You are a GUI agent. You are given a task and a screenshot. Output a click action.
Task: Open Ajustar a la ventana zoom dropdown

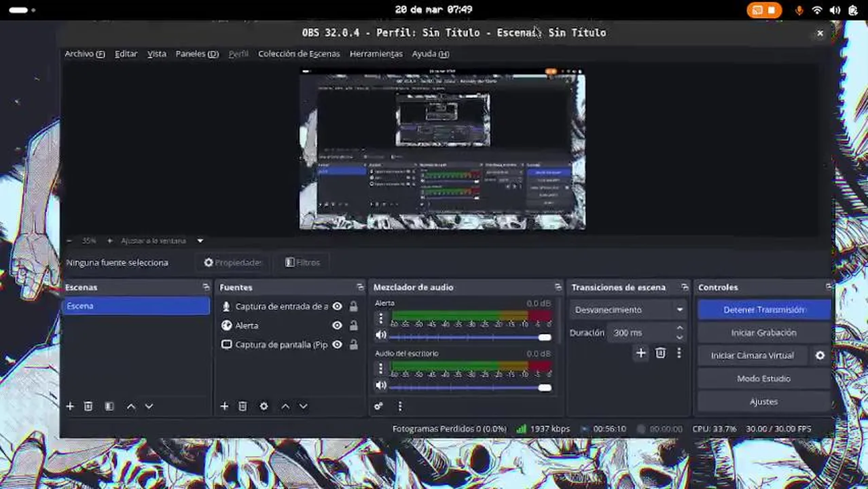click(162, 241)
